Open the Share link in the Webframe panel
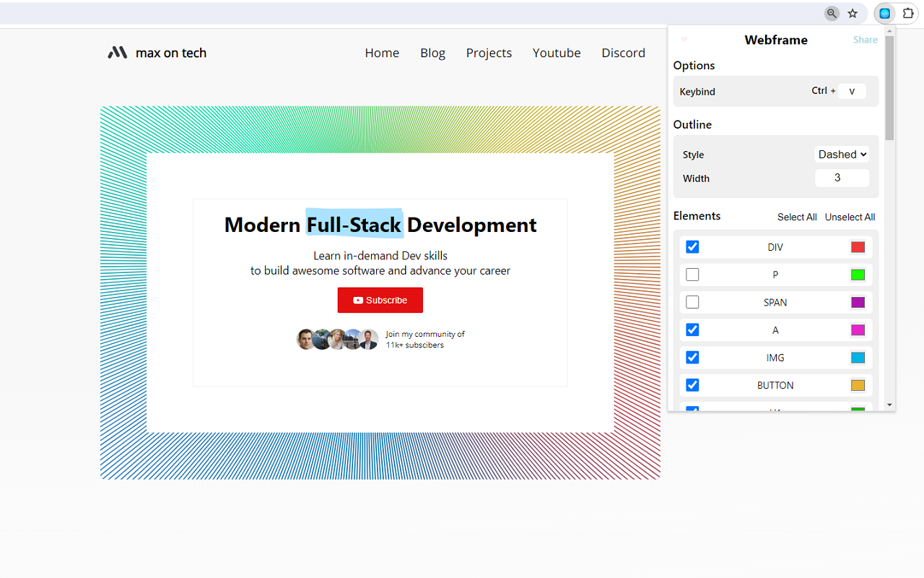This screenshot has height=578, width=924. pyautogui.click(x=865, y=40)
